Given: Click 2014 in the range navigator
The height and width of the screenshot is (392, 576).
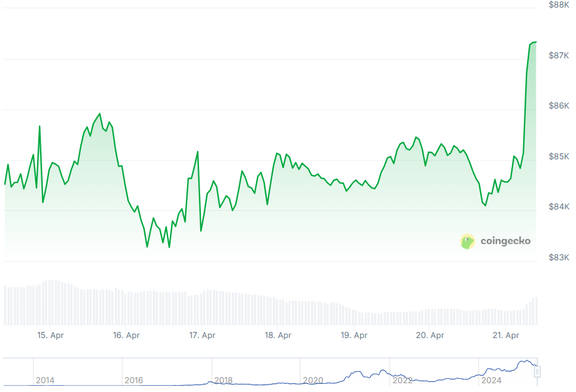Looking at the screenshot, I should click(x=45, y=380).
